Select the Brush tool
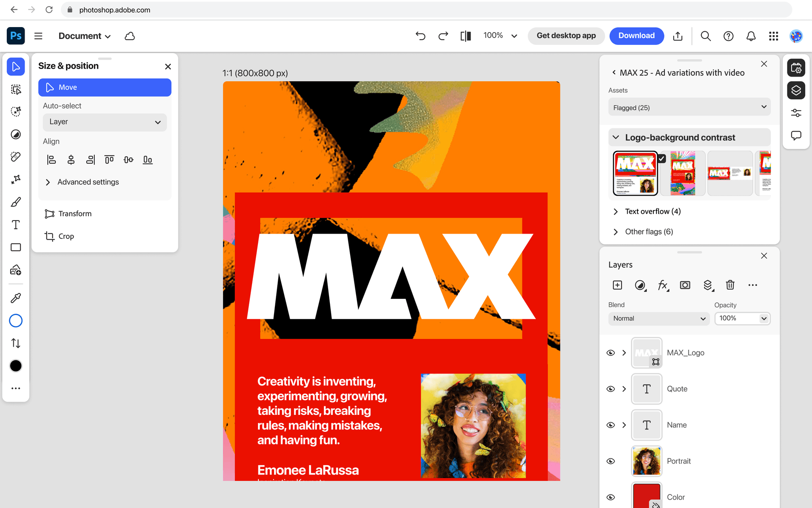The width and height of the screenshot is (812, 508). (x=16, y=202)
